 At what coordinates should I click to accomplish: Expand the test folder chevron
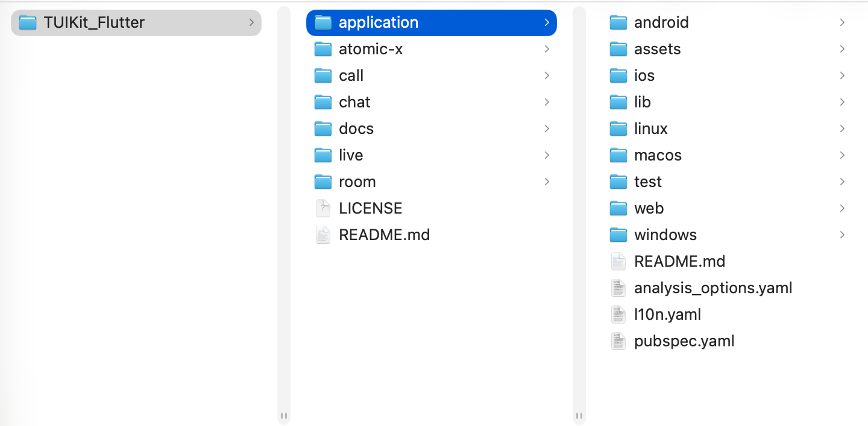click(x=842, y=182)
